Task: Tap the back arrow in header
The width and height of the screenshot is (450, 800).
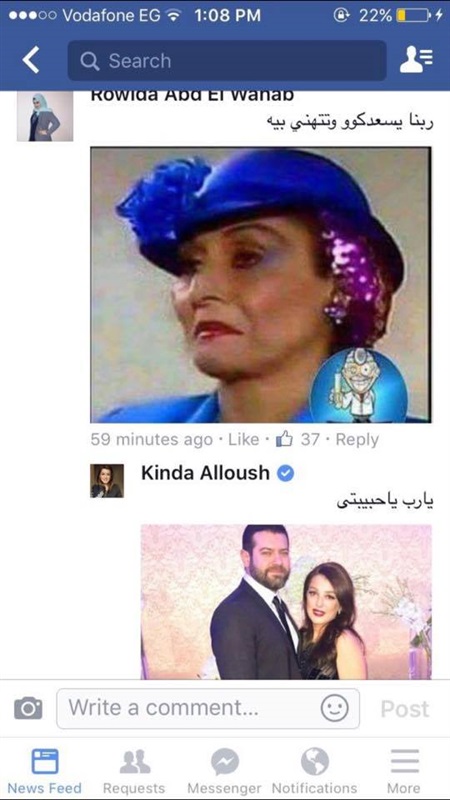Action: (x=31, y=61)
